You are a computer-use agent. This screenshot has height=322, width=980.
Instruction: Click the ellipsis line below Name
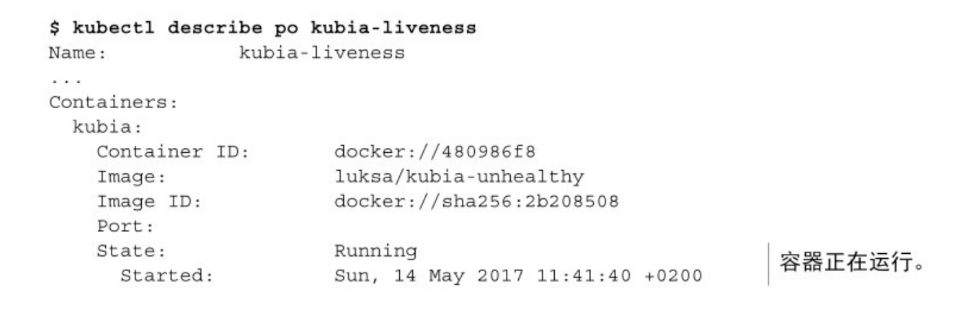[65, 80]
